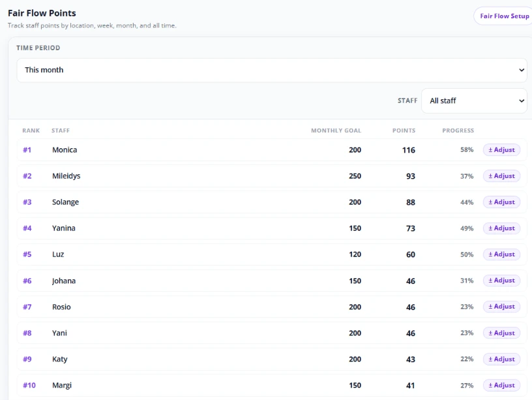
Task: Click Katy's points value 43
Action: point(411,360)
